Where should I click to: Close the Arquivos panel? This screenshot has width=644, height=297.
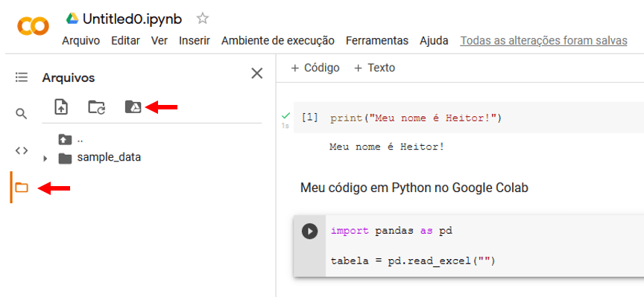click(257, 74)
